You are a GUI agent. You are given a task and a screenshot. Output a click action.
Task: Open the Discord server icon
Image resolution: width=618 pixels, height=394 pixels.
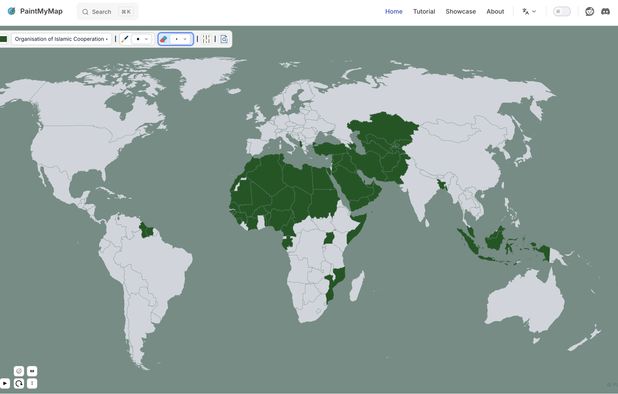(x=605, y=11)
